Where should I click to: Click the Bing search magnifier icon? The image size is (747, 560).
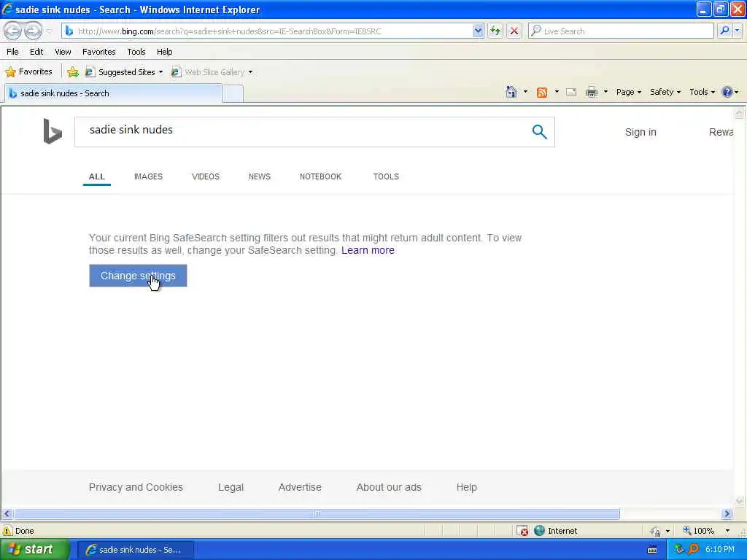(539, 131)
